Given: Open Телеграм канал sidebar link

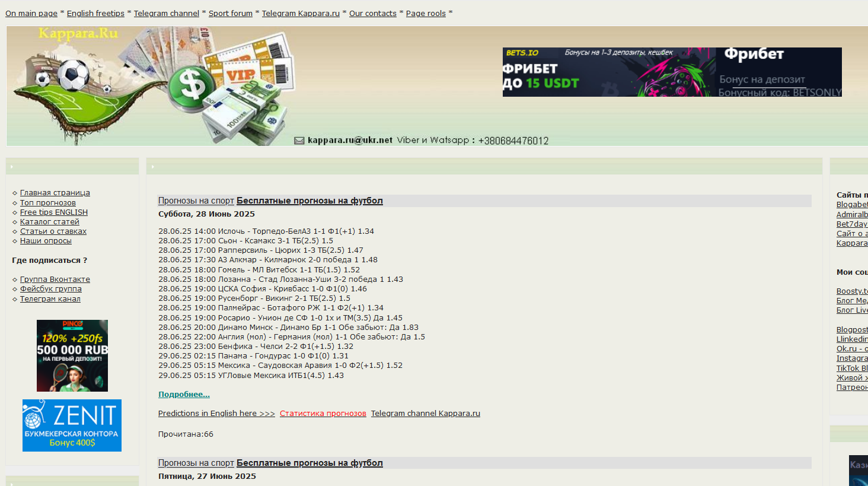Looking at the screenshot, I should tap(50, 299).
